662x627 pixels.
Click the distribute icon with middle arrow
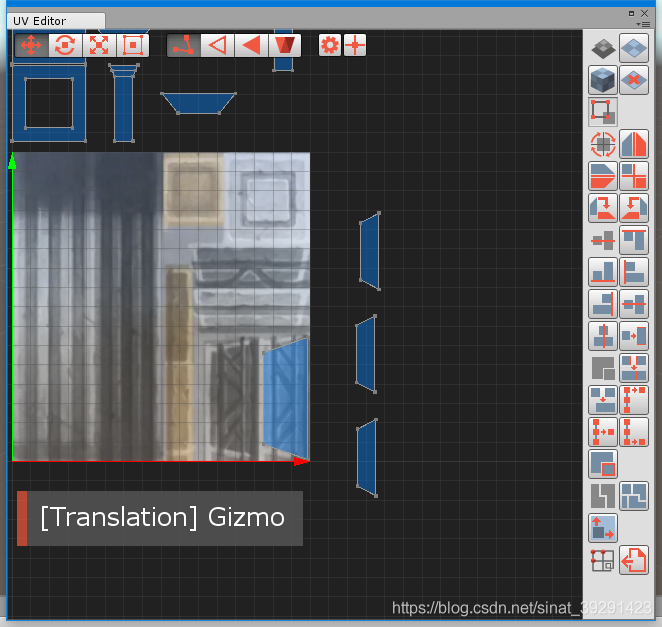(x=602, y=432)
